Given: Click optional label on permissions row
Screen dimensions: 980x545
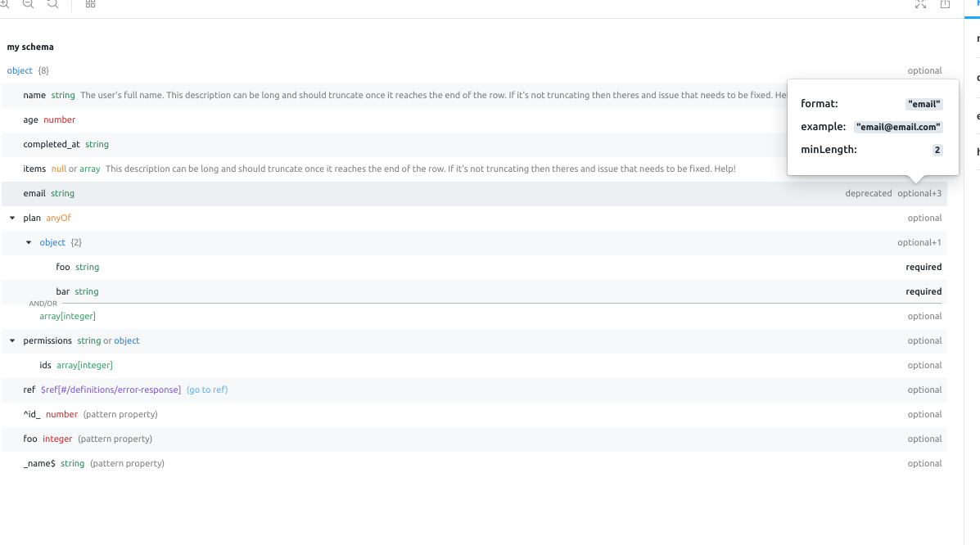Looking at the screenshot, I should tap(924, 340).
